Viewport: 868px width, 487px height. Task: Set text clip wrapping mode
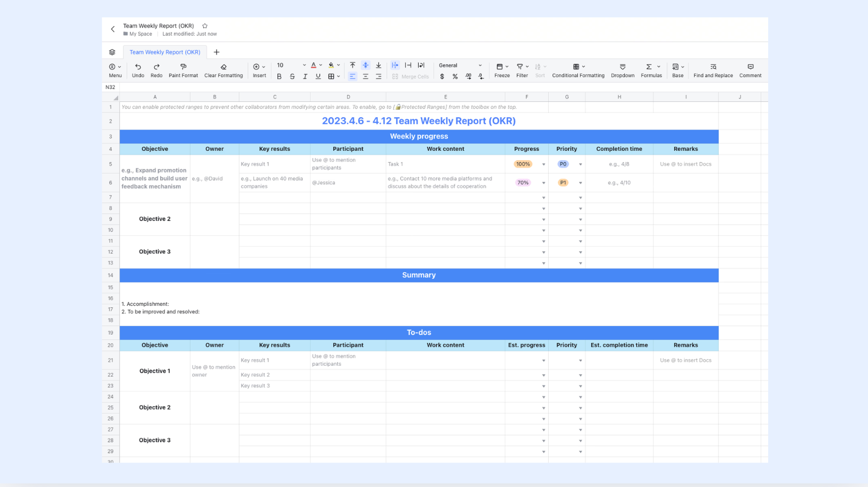(x=408, y=65)
